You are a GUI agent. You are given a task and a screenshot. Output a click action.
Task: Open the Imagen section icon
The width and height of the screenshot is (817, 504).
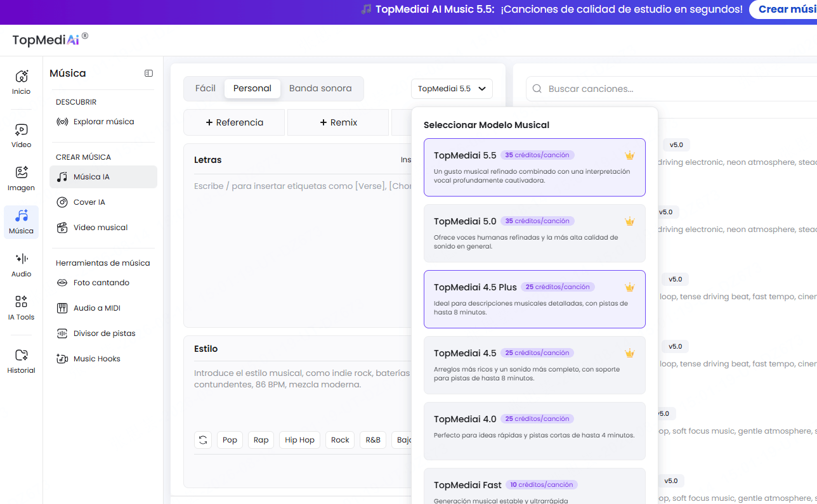pos(21,178)
